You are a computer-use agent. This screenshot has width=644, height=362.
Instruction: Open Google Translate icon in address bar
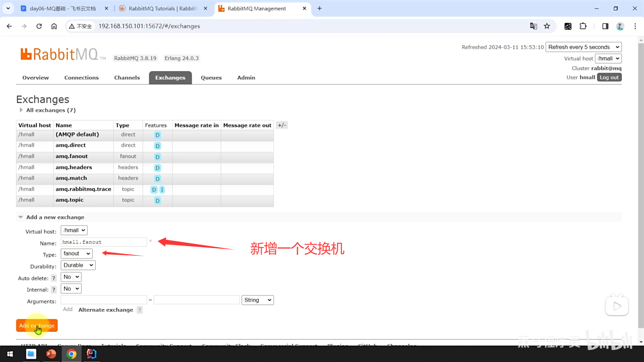click(x=533, y=26)
